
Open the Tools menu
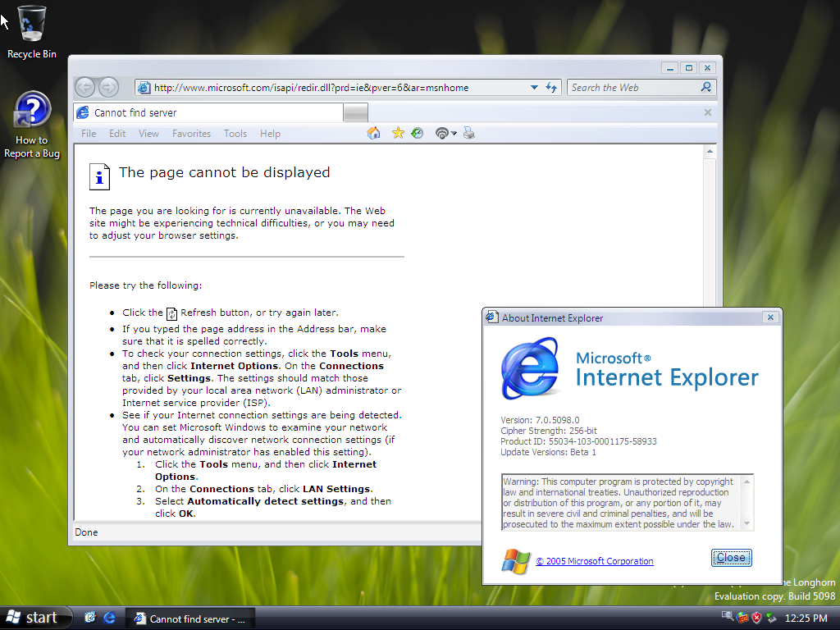tap(235, 134)
